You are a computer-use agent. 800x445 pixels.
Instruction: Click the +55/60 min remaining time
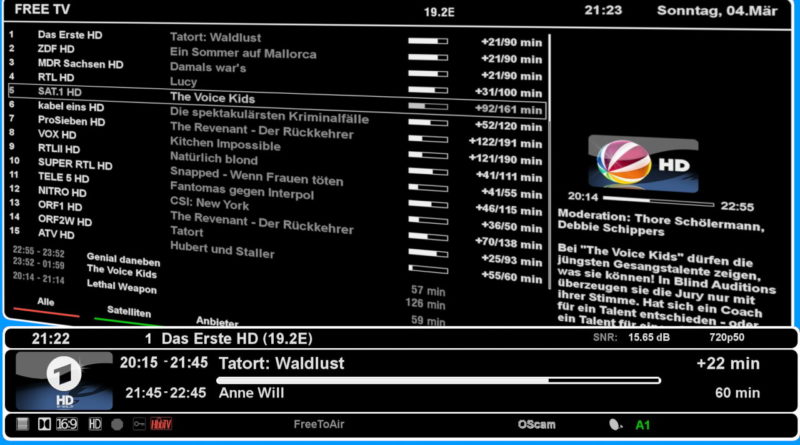(512, 278)
